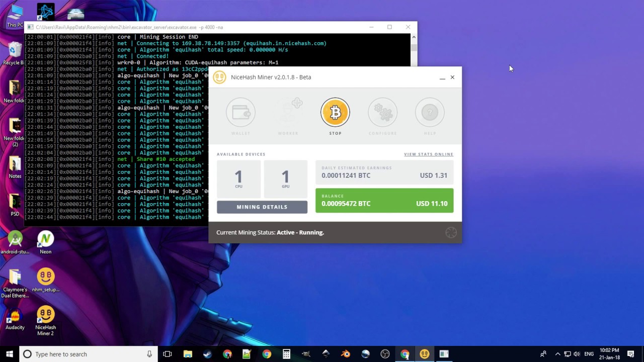Click the Mining Details button
Viewport: 644px width, 362px height.
(x=262, y=207)
